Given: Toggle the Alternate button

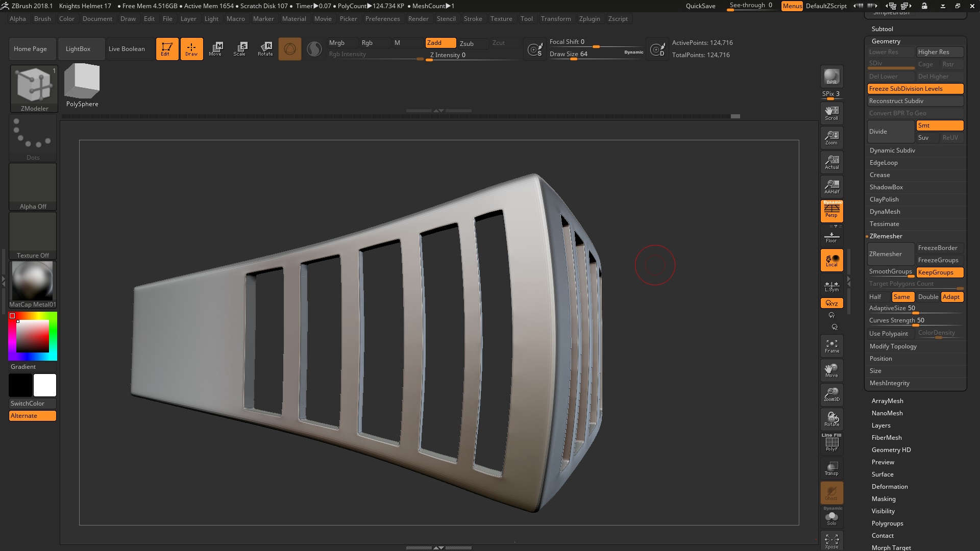Looking at the screenshot, I should tap(33, 416).
